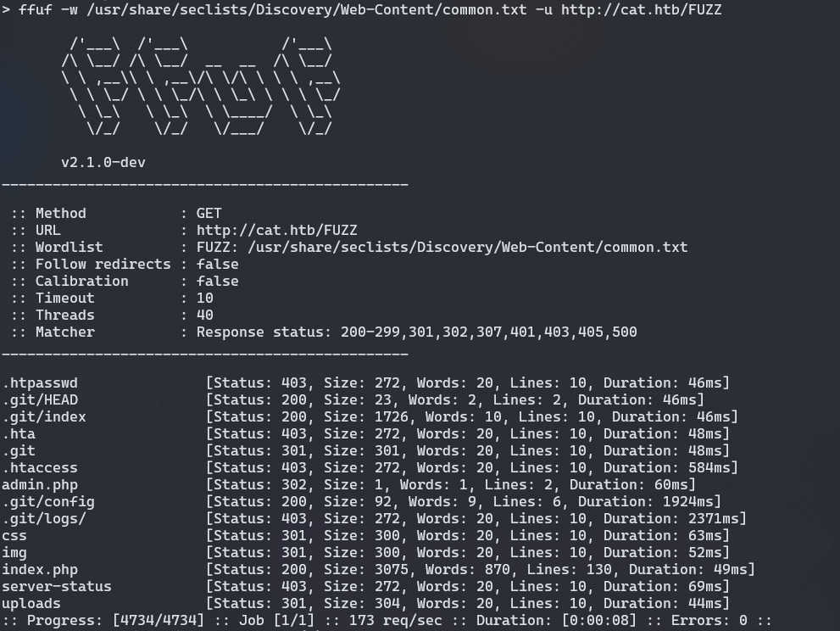
Task: Click the Matcher response status list
Action: (416, 332)
